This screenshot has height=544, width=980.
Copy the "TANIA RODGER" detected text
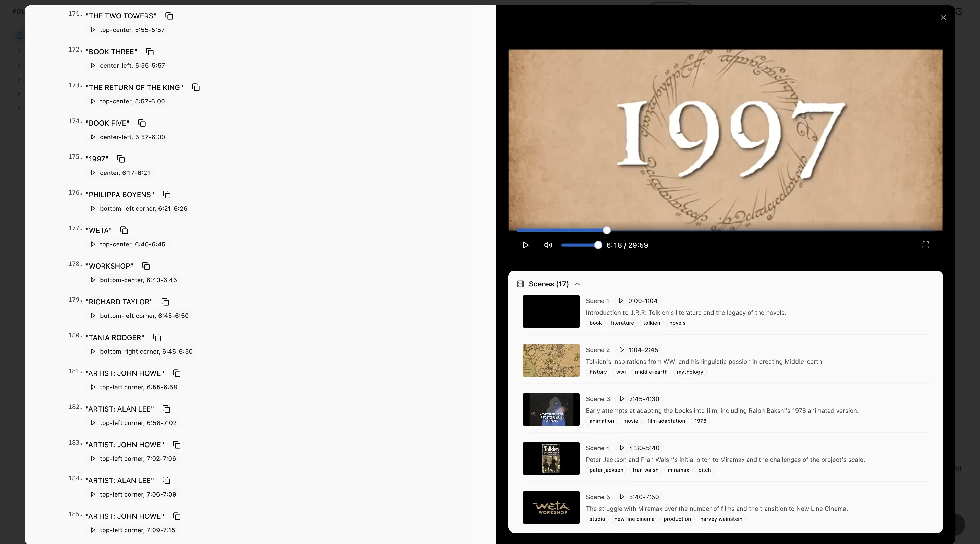tap(157, 338)
